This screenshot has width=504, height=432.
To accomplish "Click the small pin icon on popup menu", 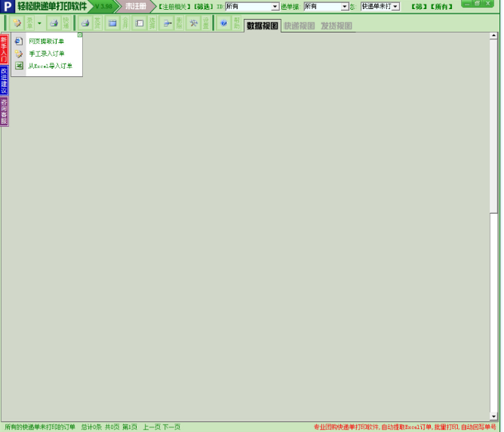I will tap(80, 35).
